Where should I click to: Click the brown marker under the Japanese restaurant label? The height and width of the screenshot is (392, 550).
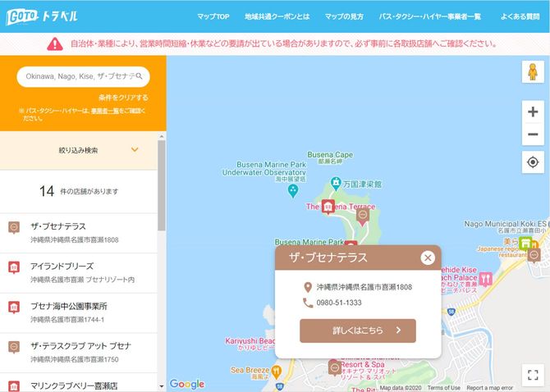click(x=534, y=255)
